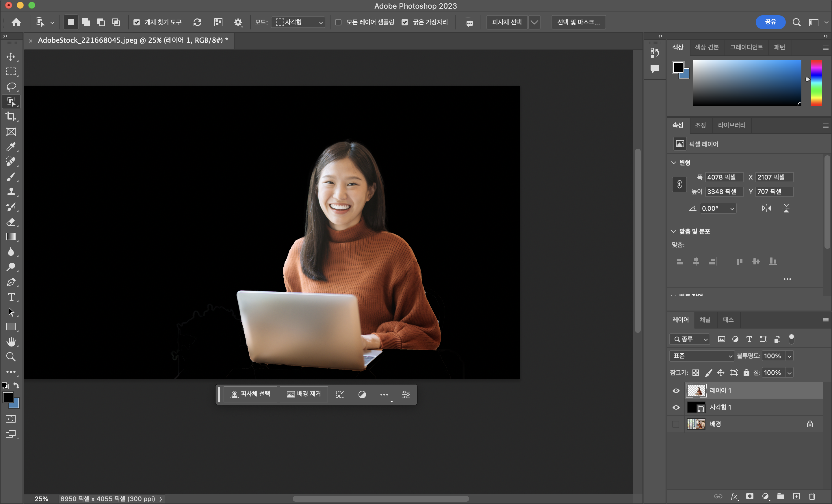Disable the 개체 찾기 도구 checkbox
Viewport: 832px width, 504px height.
pos(136,22)
